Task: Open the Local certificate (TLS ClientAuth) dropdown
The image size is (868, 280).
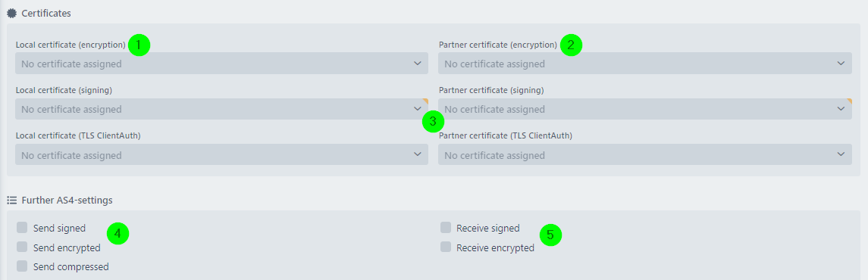Action: pyautogui.click(x=221, y=154)
